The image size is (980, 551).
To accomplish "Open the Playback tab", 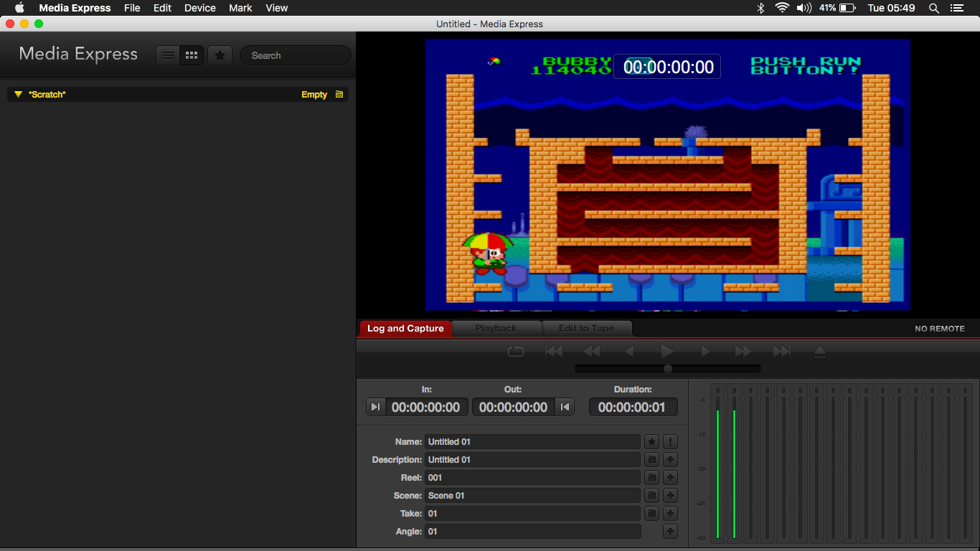I will click(496, 329).
